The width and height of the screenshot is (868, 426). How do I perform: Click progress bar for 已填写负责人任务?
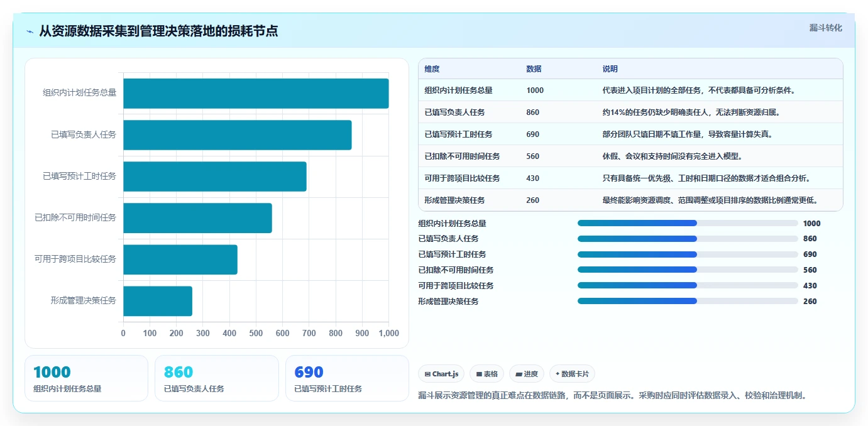tap(688, 239)
